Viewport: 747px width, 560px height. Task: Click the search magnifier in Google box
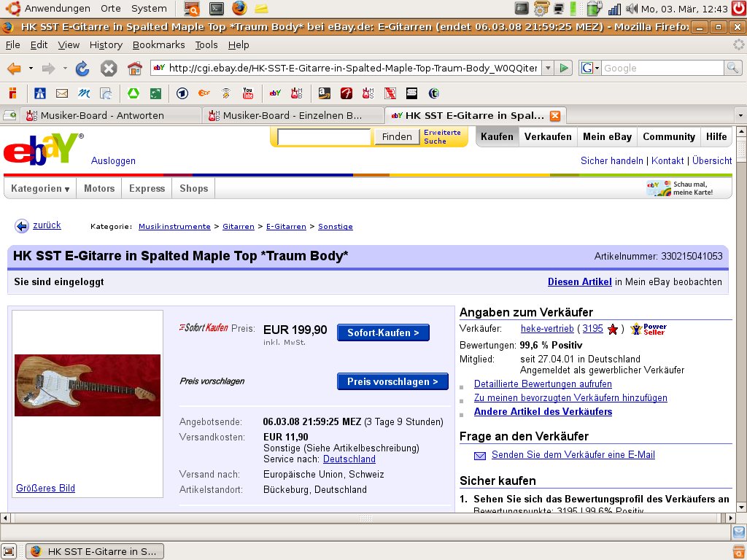732,68
